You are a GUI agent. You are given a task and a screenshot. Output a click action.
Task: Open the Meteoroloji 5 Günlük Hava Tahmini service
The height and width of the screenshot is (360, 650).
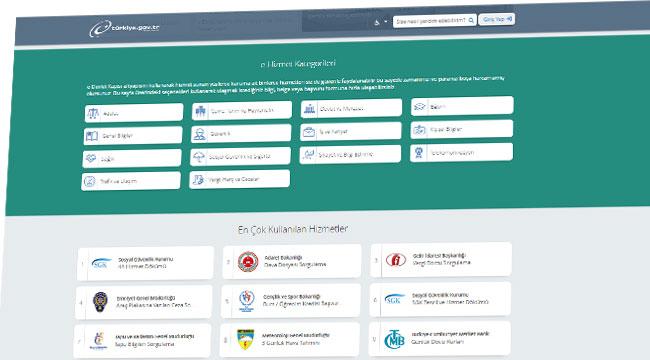(289, 339)
